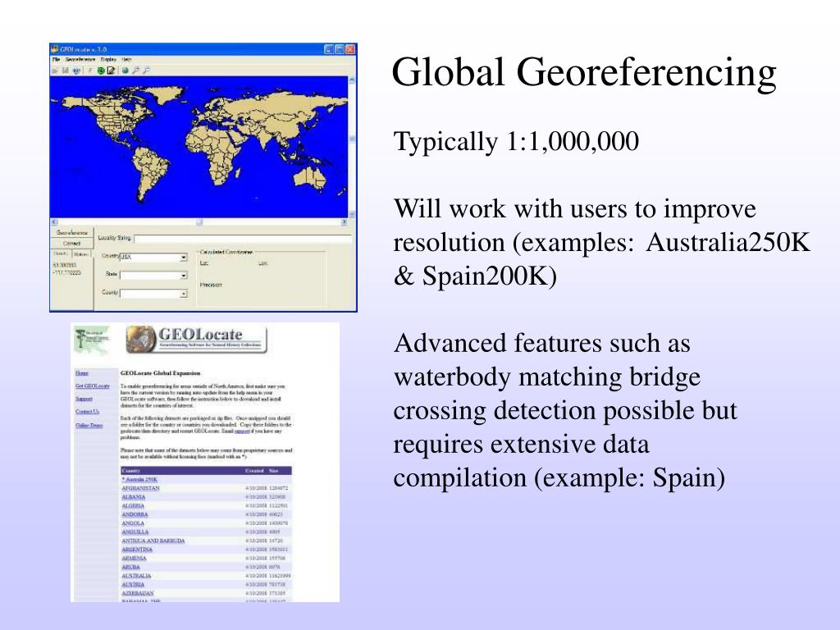Viewport: 840px width, 630px height.
Task: Click the Created column header in table
Action: pos(254,471)
